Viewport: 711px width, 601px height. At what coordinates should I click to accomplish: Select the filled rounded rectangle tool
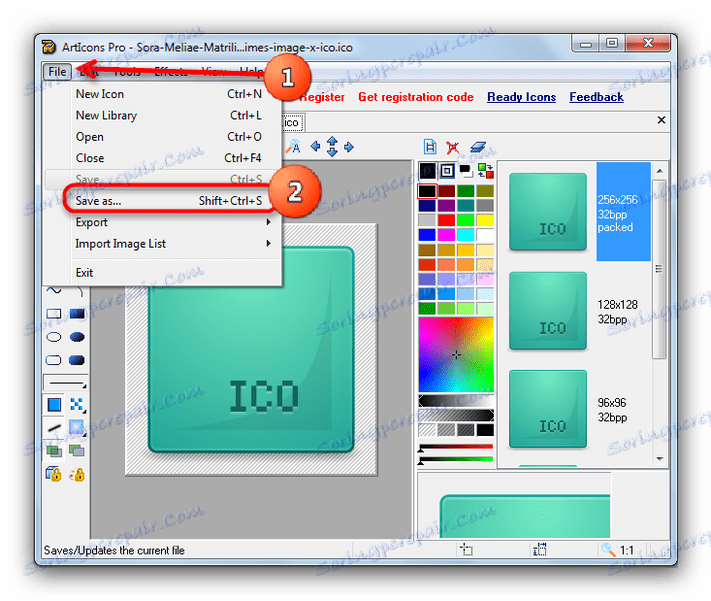(x=77, y=360)
